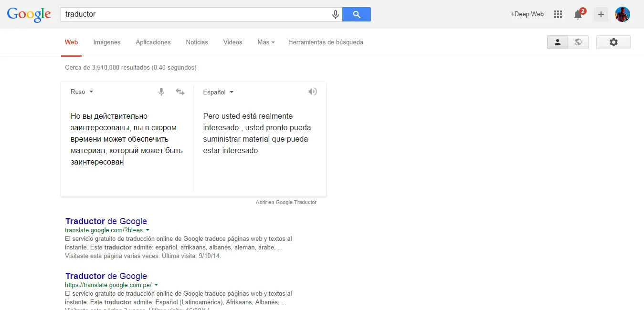Viewport: 644px width, 310px height.
Task: Open the Ruso source language dropdown
Action: click(82, 92)
